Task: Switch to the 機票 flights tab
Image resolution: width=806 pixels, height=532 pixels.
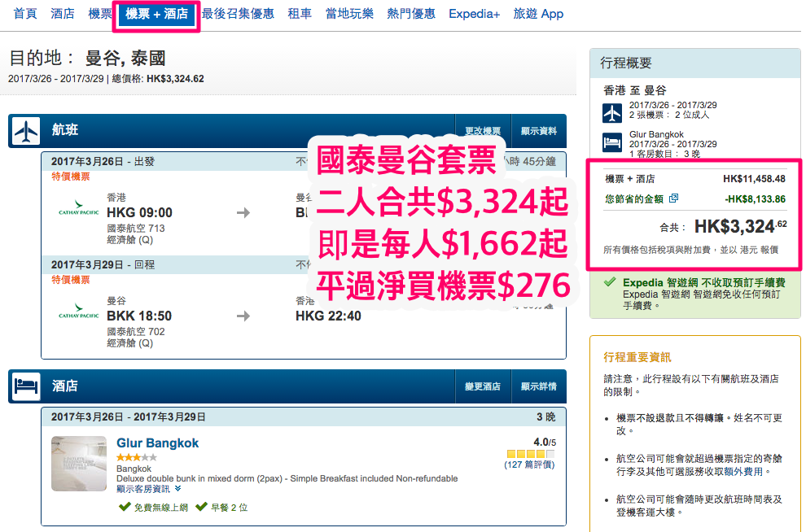Action: (x=99, y=14)
